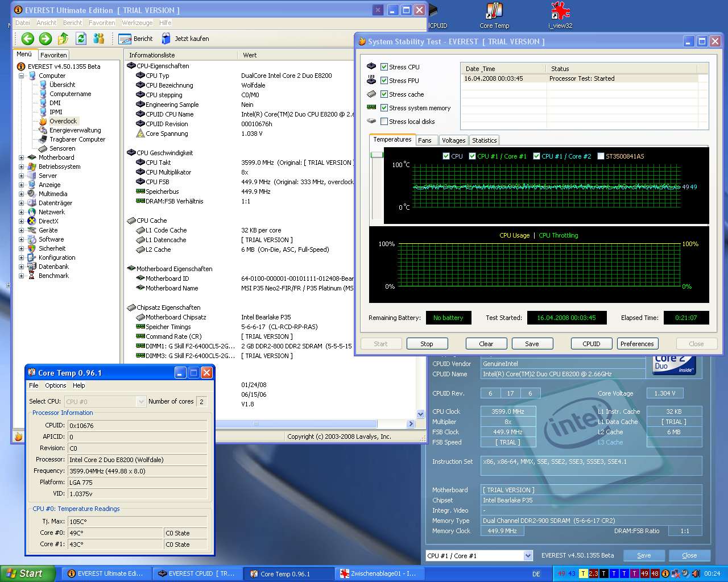Click the green Back arrow toolbar icon
This screenshot has height=582, width=728.
point(27,39)
